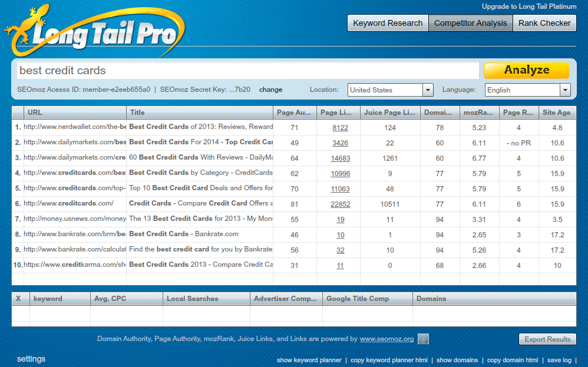Click the X column header

(x=21, y=299)
